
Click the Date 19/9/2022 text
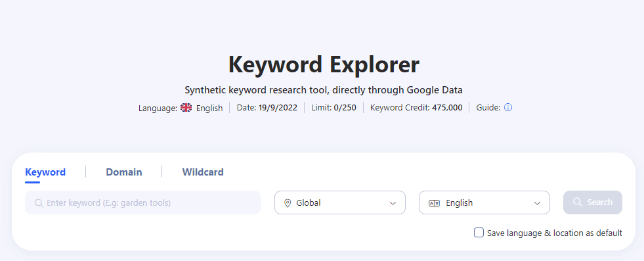267,108
